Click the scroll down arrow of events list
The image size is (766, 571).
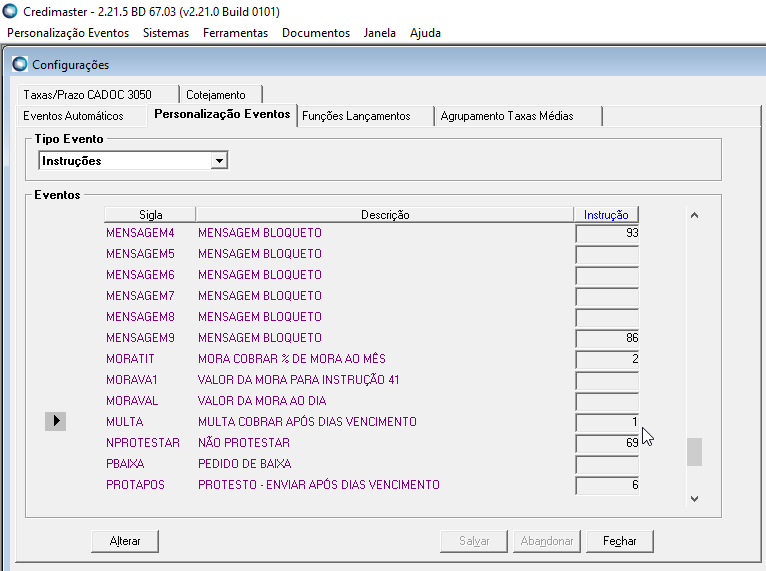tap(694, 499)
